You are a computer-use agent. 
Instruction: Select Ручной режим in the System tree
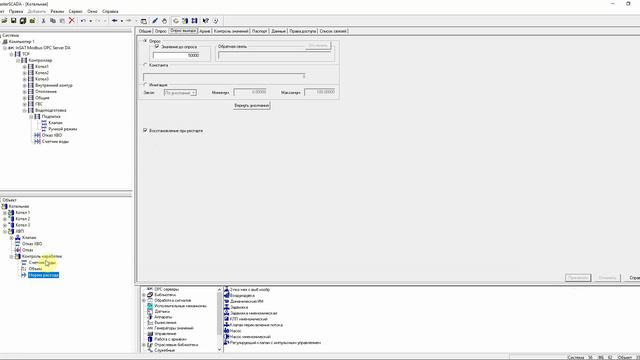(x=62, y=129)
